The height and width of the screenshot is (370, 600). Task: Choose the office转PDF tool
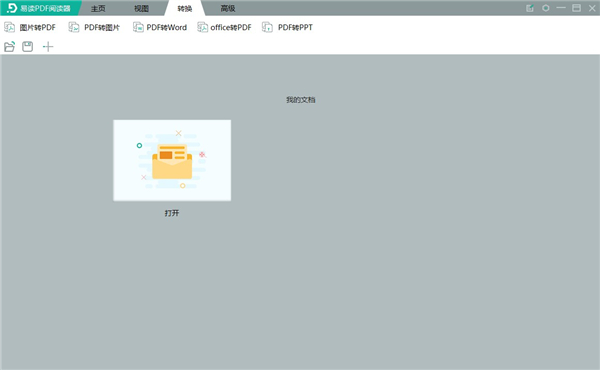pos(224,28)
